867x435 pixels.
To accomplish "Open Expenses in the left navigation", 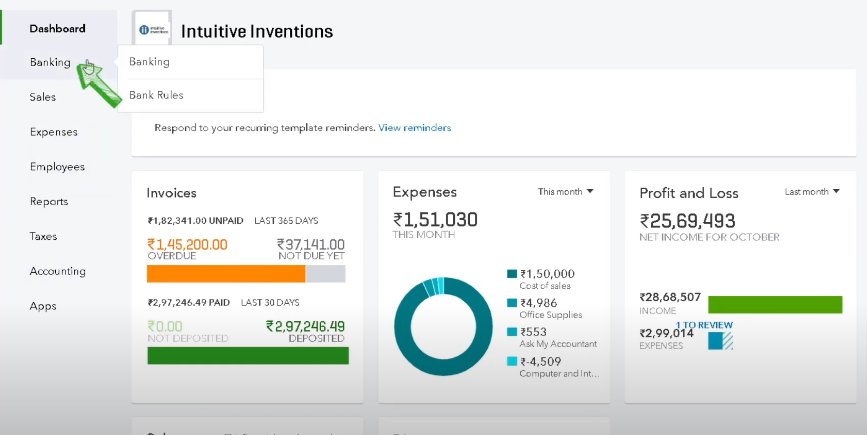I will click(x=53, y=132).
